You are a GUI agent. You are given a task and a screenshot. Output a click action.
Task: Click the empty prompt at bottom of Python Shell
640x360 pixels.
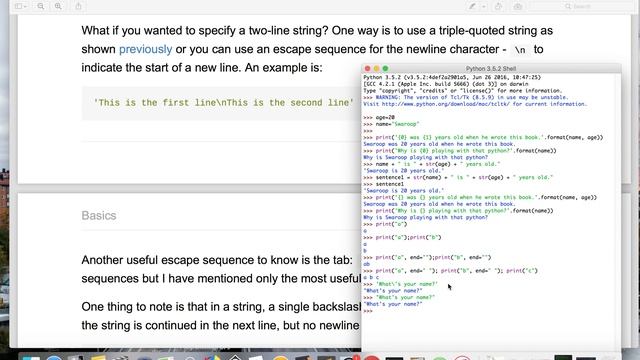pyautogui.click(x=368, y=311)
